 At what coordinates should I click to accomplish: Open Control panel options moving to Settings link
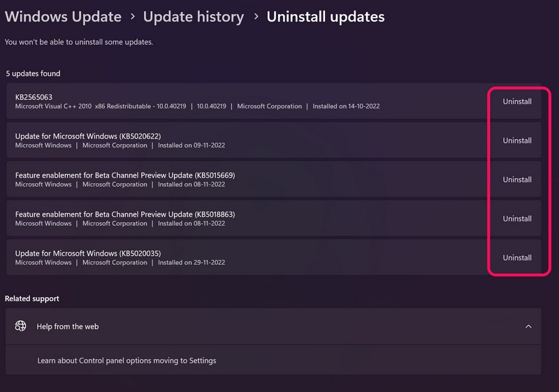[x=126, y=361]
